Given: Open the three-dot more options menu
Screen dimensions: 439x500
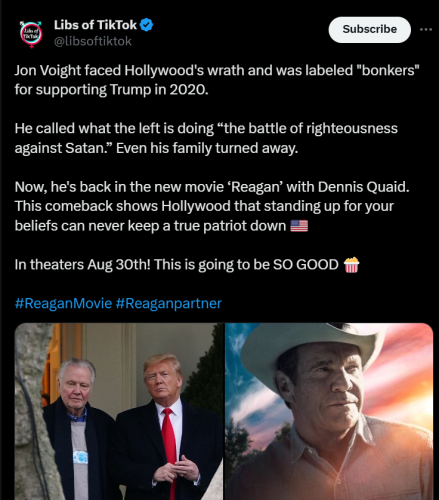Looking at the screenshot, I should coord(426,30).
